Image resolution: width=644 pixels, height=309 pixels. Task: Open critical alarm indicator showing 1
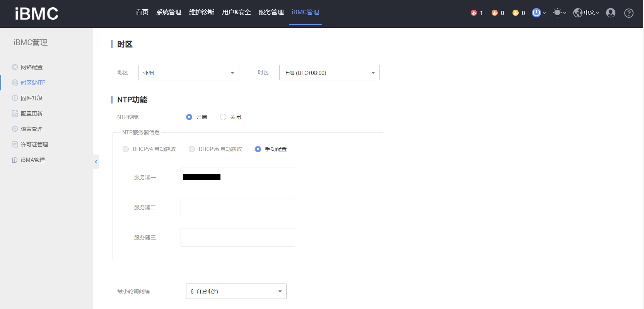(477, 13)
